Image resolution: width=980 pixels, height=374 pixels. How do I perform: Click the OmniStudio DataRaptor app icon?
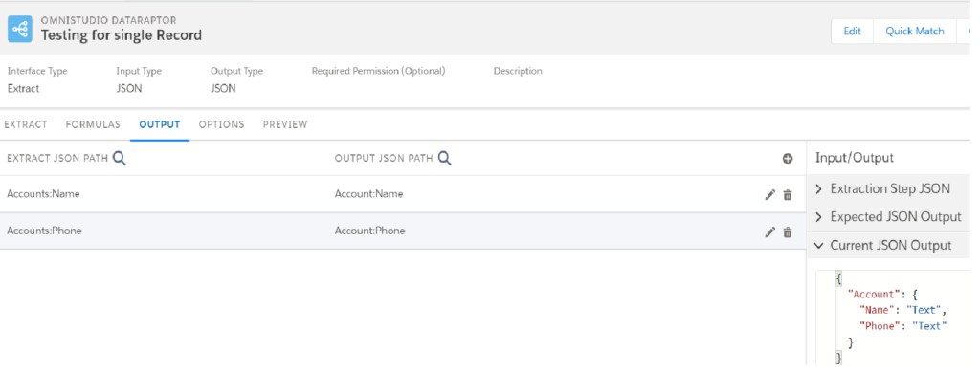coord(20,29)
